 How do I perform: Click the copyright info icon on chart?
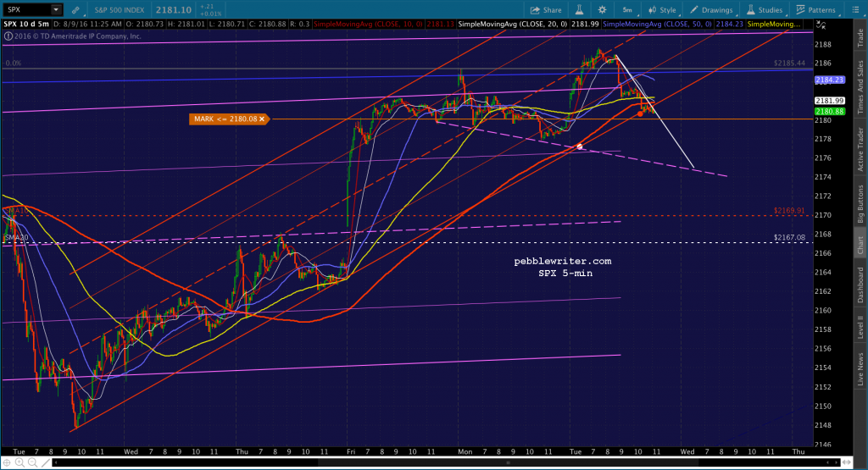point(8,36)
